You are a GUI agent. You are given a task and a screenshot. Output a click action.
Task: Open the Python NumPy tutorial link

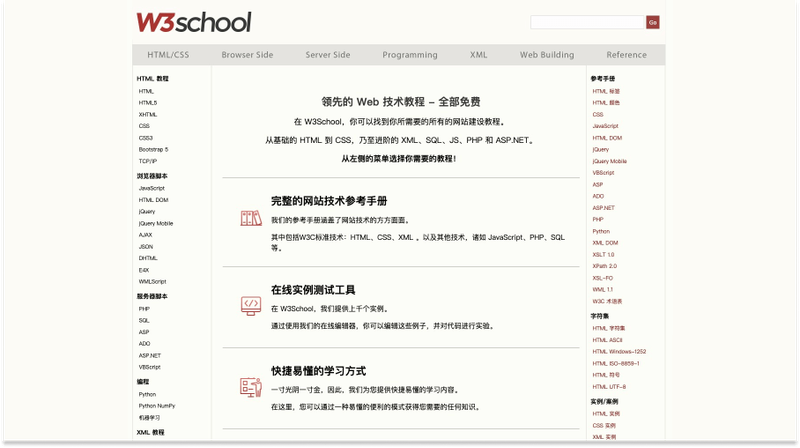click(x=157, y=406)
